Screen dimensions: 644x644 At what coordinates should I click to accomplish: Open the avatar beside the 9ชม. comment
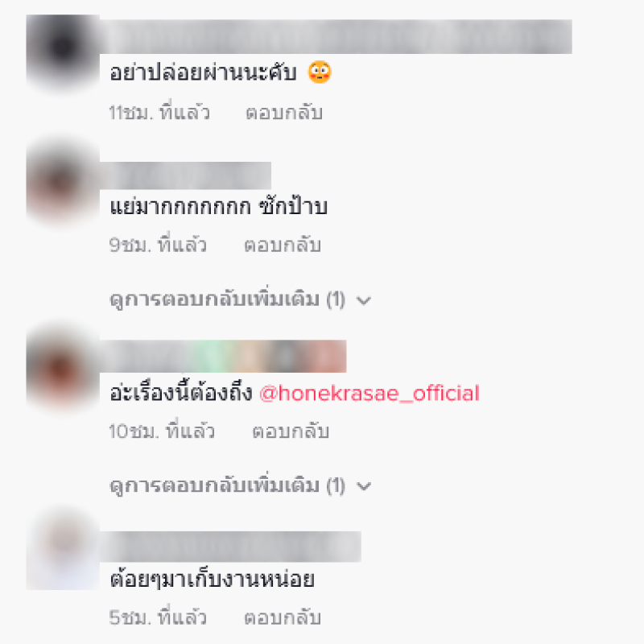tap(63, 184)
